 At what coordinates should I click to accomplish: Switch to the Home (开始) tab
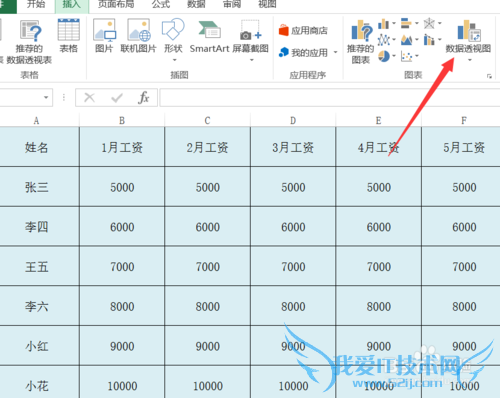click(x=36, y=5)
